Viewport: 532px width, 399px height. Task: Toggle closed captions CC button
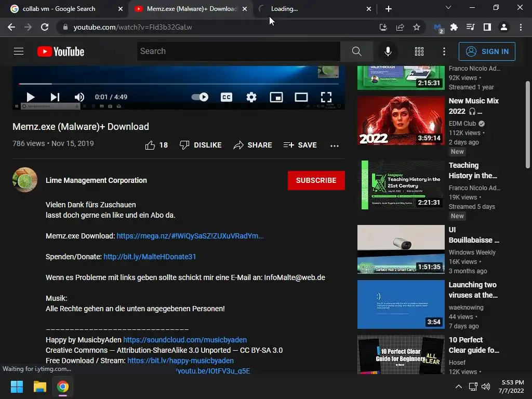227,97
